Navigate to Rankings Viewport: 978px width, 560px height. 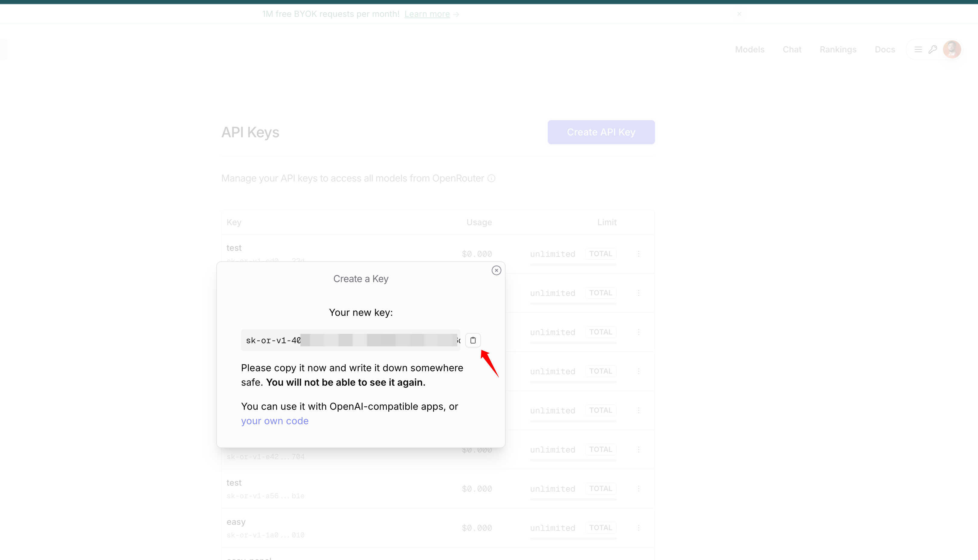[x=838, y=50]
